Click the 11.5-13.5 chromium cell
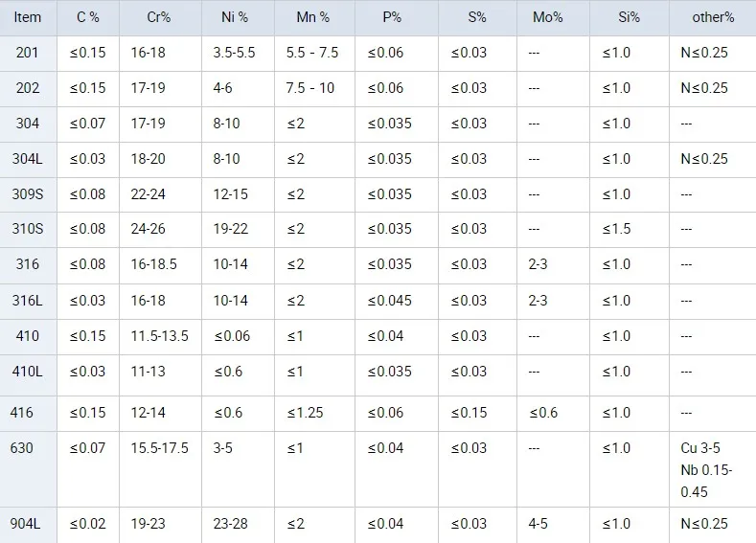The image size is (756, 543). click(159, 336)
